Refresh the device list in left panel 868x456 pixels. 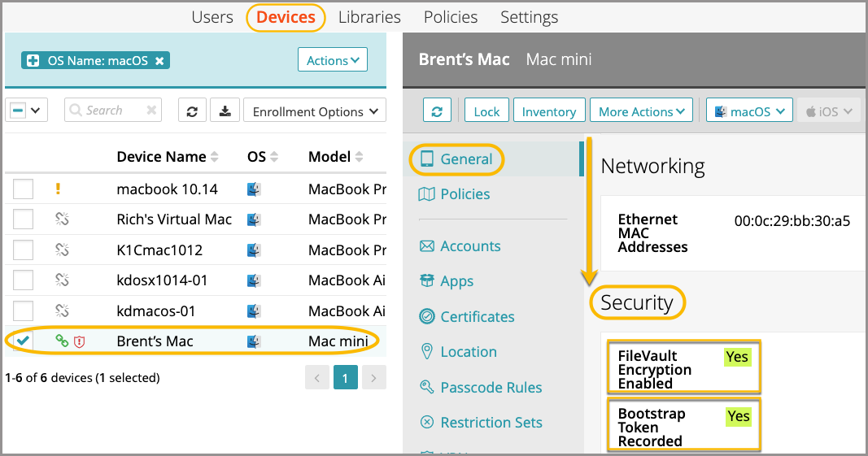click(x=192, y=111)
